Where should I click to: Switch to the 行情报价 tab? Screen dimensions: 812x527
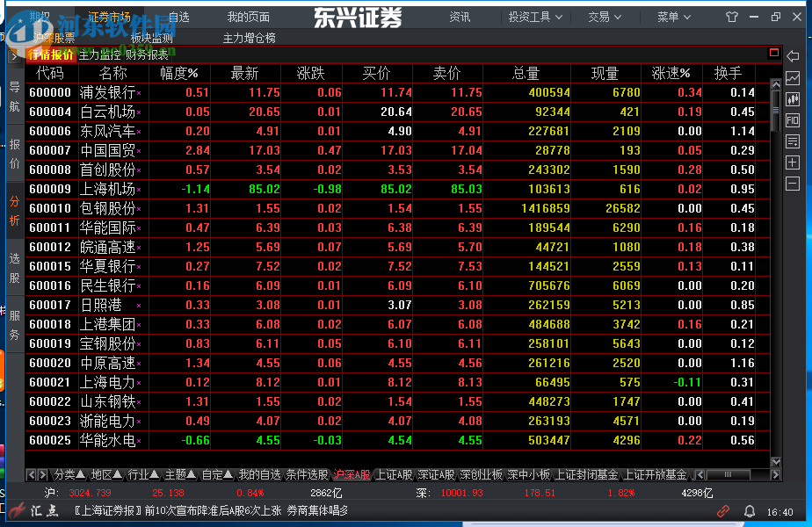pyautogui.click(x=51, y=54)
